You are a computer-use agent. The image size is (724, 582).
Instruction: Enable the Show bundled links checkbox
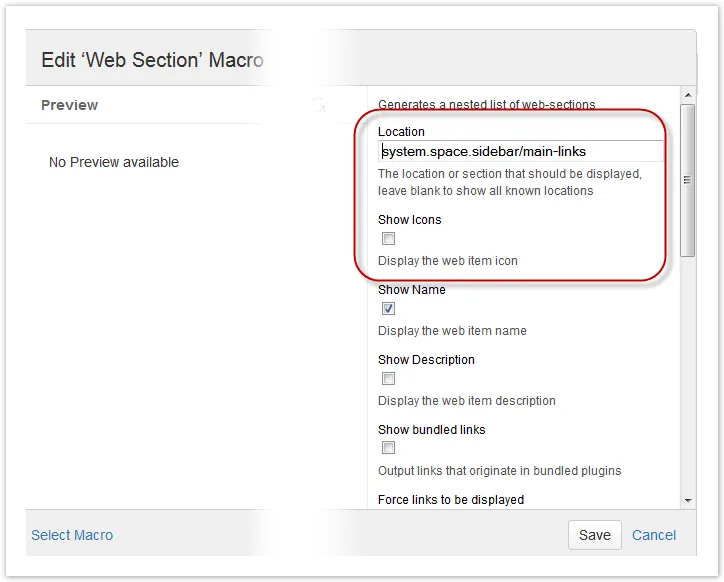[x=388, y=448]
